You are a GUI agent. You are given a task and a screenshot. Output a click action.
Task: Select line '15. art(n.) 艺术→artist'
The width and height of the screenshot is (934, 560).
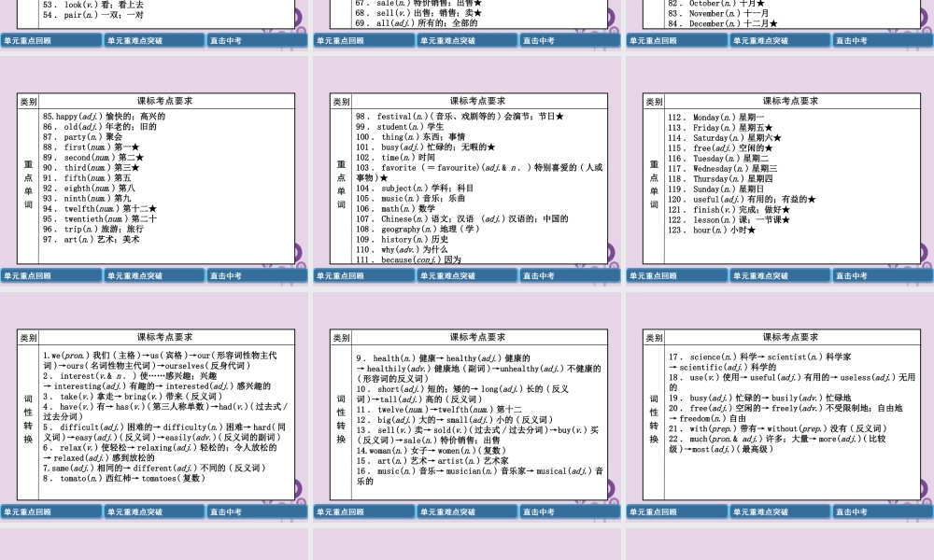click(x=432, y=461)
